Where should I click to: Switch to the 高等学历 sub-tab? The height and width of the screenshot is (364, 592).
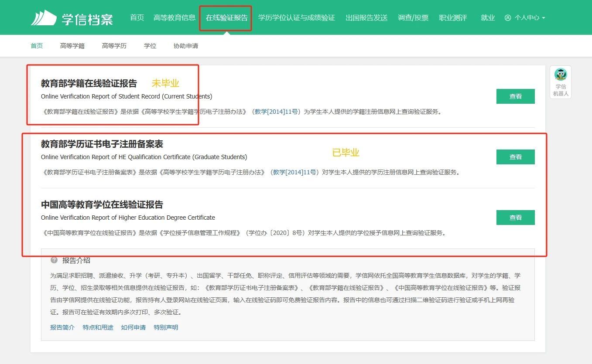pos(114,46)
